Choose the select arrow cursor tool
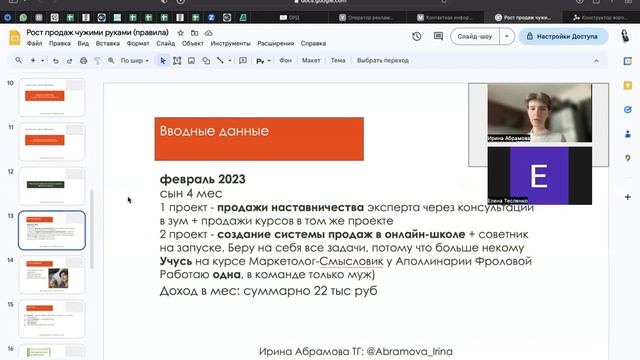 pyautogui.click(x=163, y=61)
